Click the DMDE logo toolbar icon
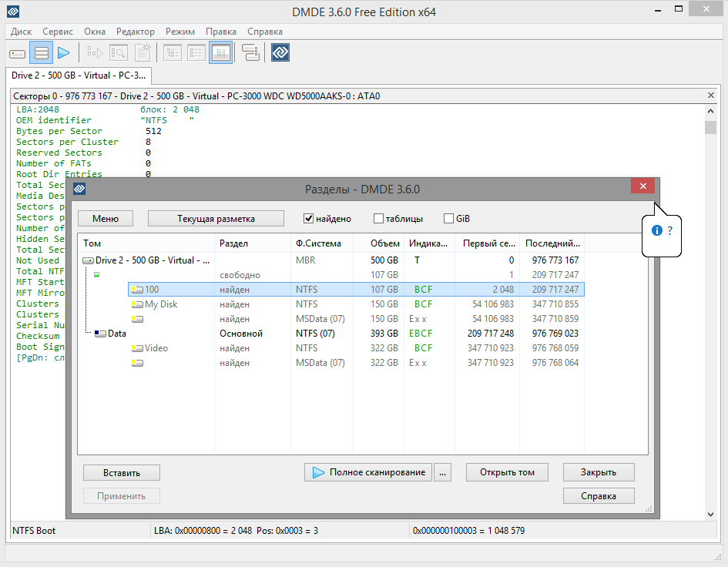Viewport: 728px width, 567px height. click(x=280, y=53)
